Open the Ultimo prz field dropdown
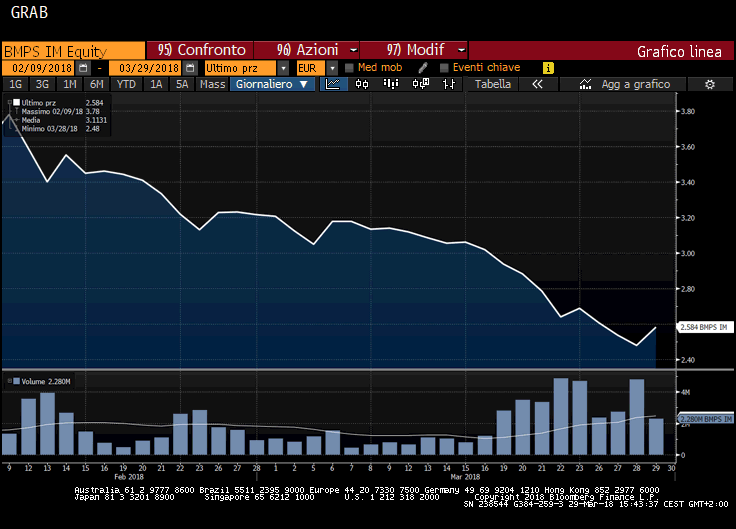736x529 pixels. [284, 67]
